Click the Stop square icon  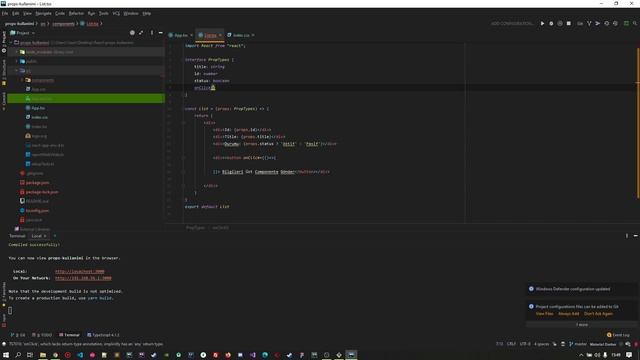click(569, 24)
